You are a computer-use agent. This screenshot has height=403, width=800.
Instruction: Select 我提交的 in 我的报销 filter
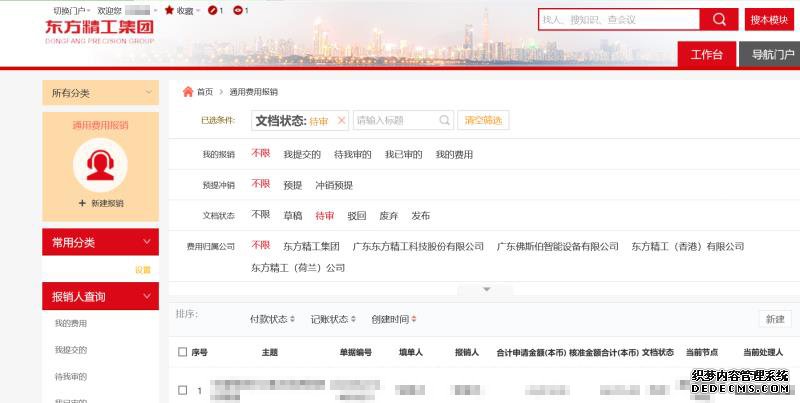[x=302, y=155]
